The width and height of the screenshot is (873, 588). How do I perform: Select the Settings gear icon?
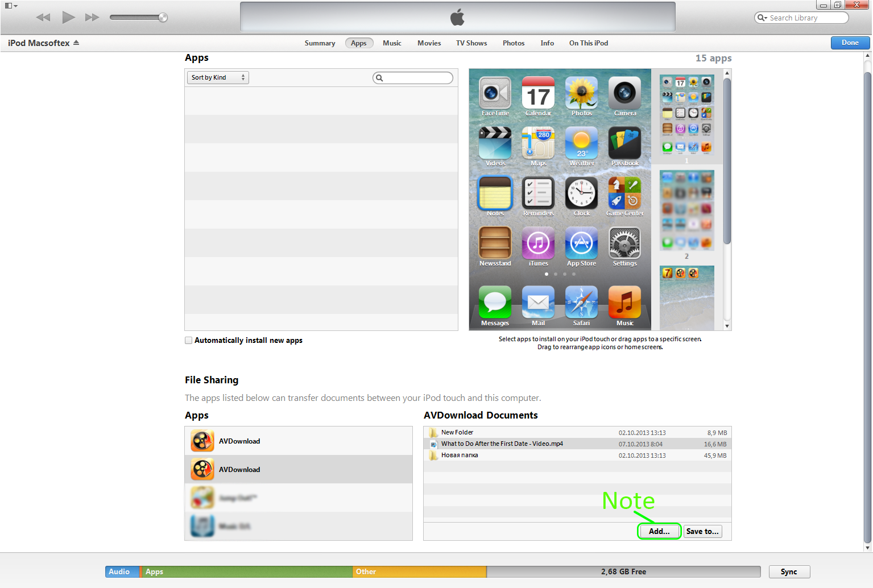(x=624, y=243)
